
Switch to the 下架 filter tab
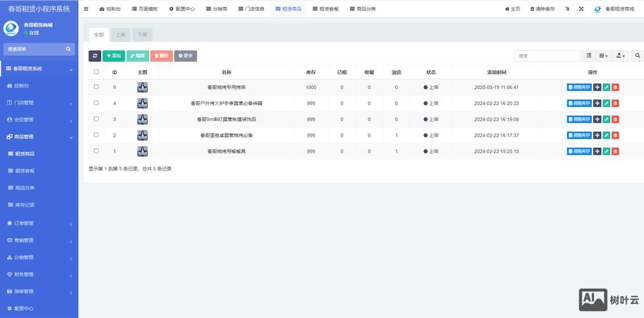[142, 35]
